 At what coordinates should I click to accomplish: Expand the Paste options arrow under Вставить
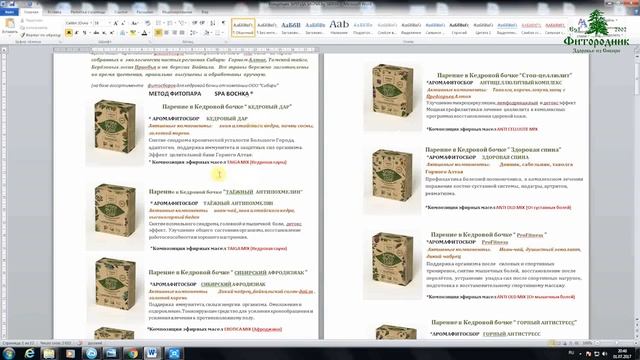(9, 36)
